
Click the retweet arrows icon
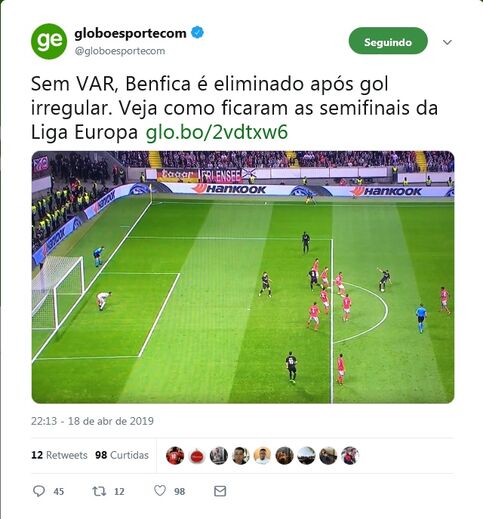pos(99,491)
